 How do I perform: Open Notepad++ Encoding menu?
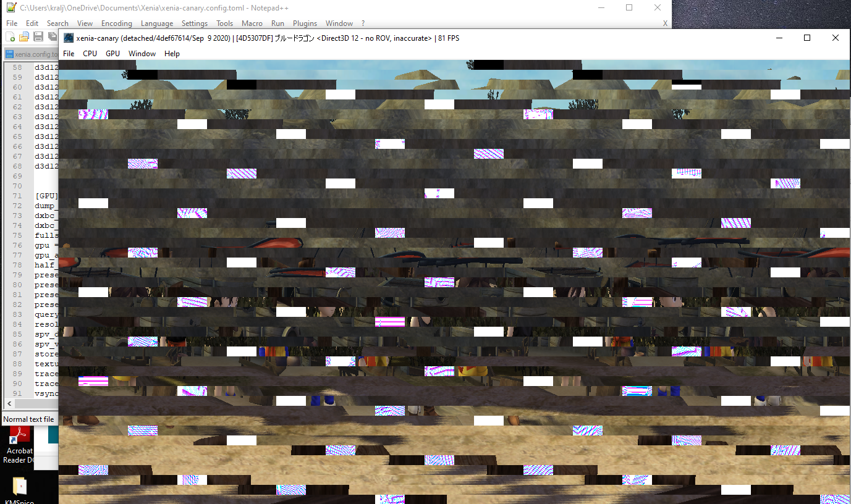point(117,23)
